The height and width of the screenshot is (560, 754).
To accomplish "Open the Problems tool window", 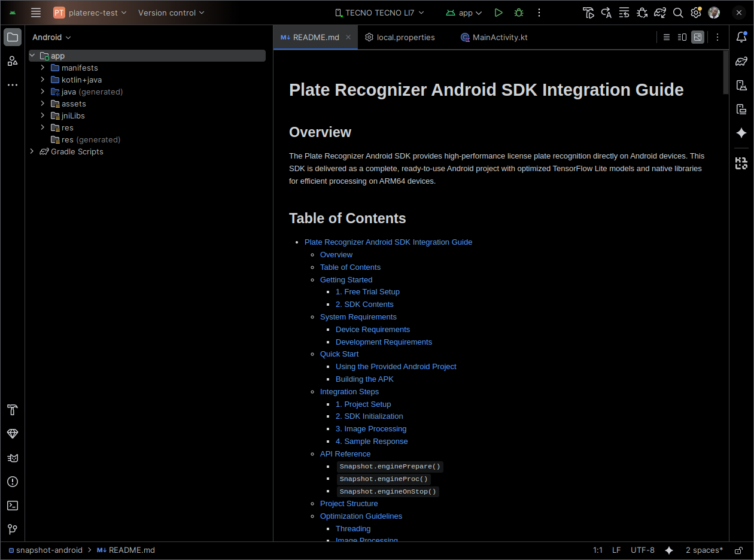I will pyautogui.click(x=12, y=482).
